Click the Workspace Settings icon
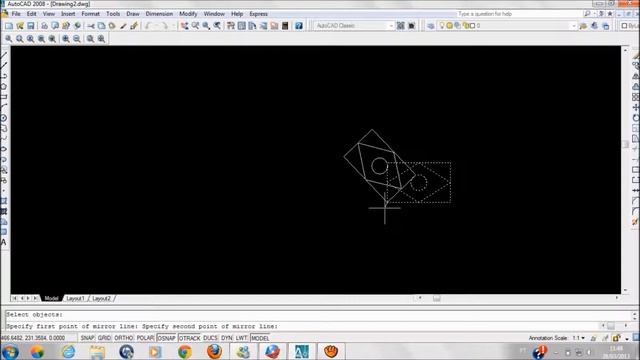Image resolution: width=640 pixels, height=360 pixels. tap(401, 26)
